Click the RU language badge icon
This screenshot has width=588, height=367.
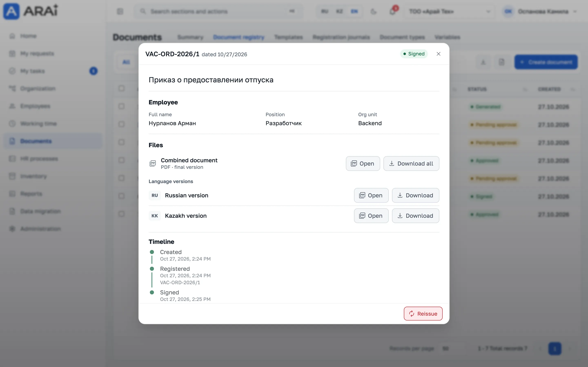155,195
